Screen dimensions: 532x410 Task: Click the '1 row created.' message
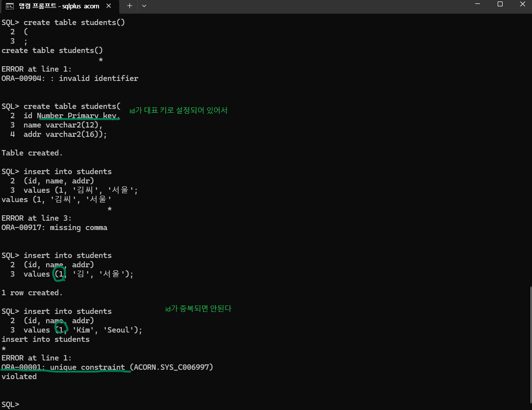[x=32, y=293]
